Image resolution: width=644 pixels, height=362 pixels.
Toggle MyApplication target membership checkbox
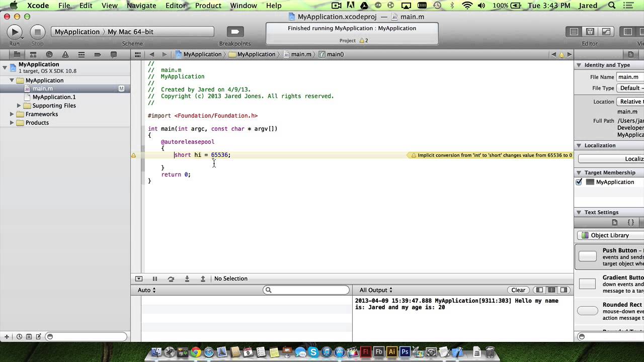tap(579, 182)
